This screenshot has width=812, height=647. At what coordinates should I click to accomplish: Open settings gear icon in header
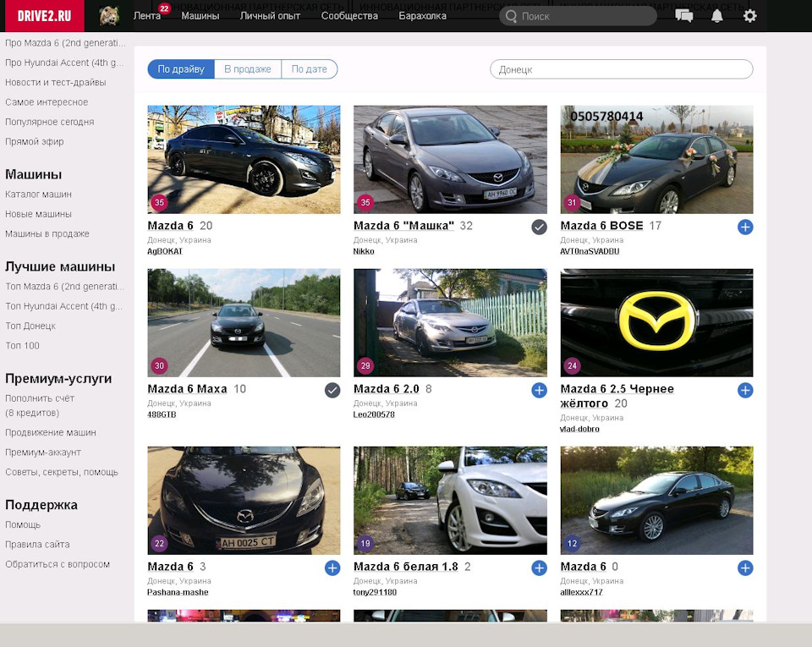(x=749, y=16)
